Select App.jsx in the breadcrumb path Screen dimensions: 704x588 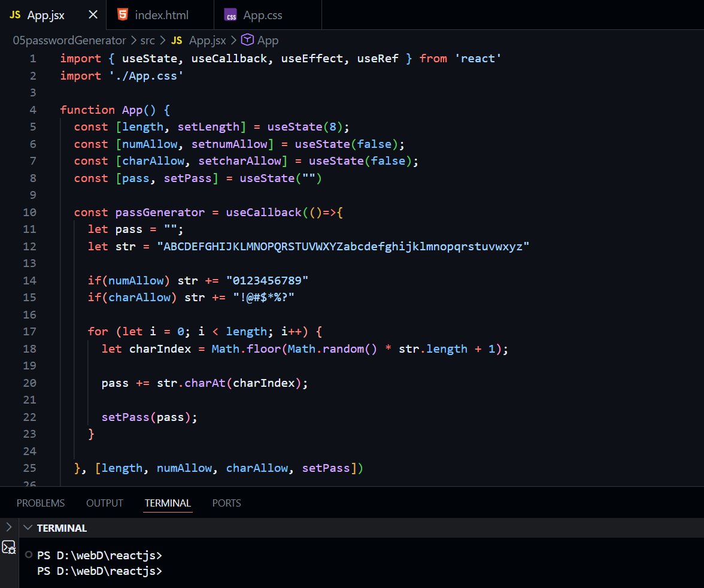pyautogui.click(x=207, y=41)
